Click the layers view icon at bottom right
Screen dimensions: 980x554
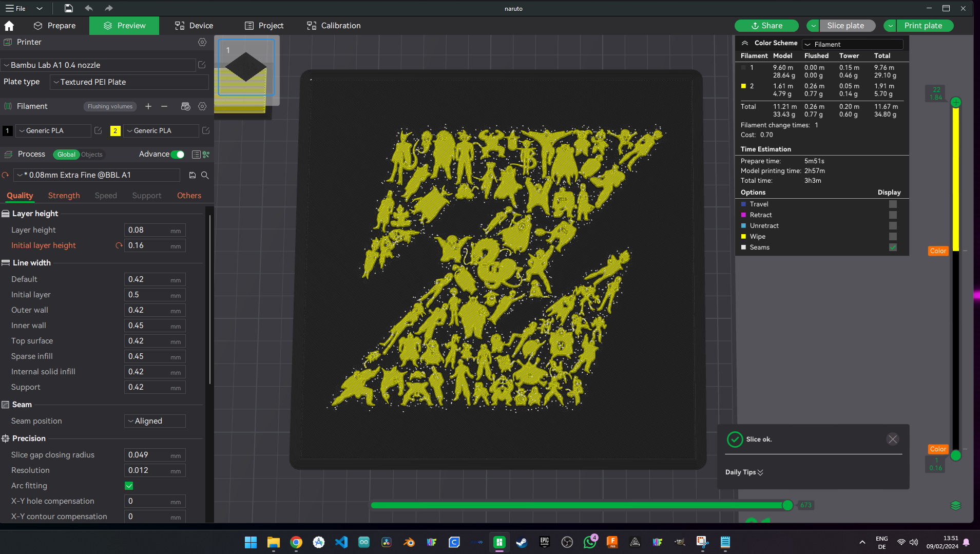click(x=955, y=506)
